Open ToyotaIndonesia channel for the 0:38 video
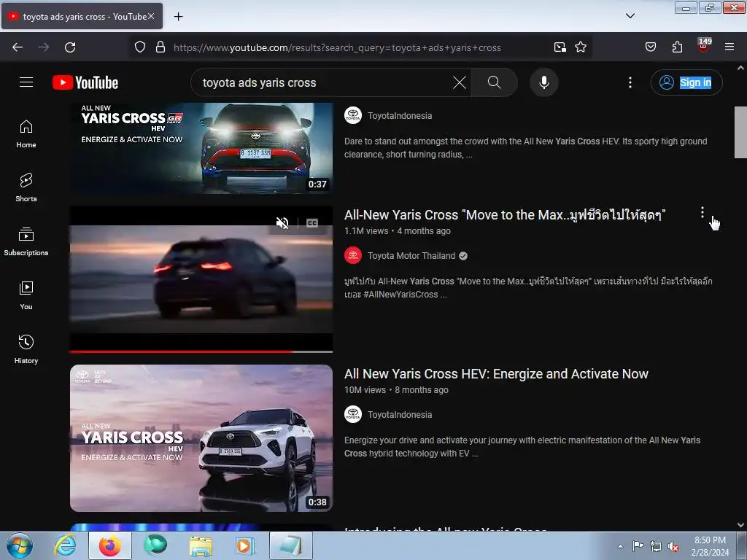747x560 pixels. [x=400, y=415]
